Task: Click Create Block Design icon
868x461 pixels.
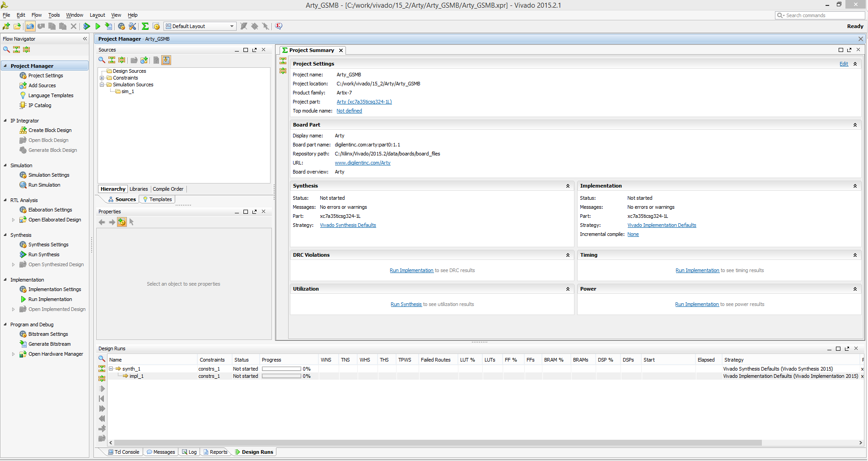Action: [x=23, y=130]
